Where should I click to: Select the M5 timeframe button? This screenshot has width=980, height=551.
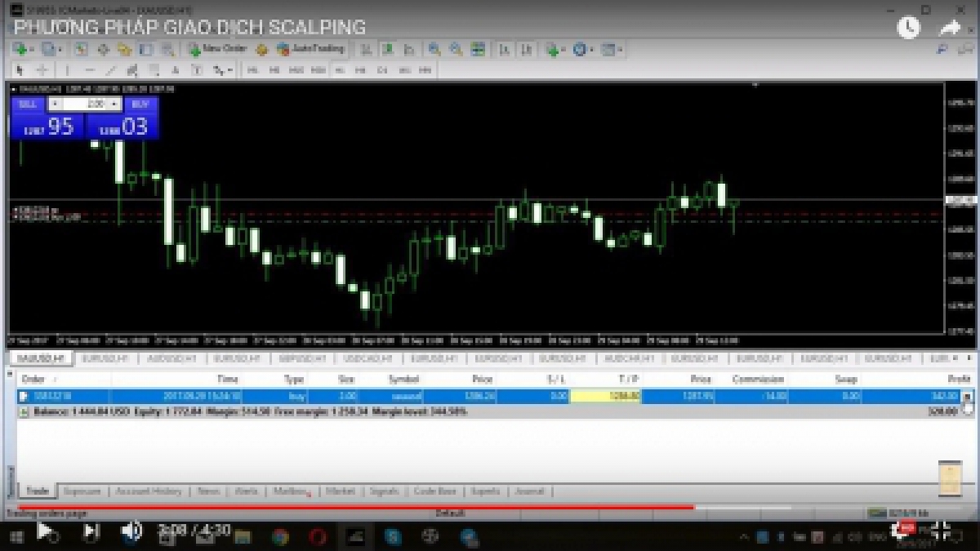pyautogui.click(x=274, y=70)
